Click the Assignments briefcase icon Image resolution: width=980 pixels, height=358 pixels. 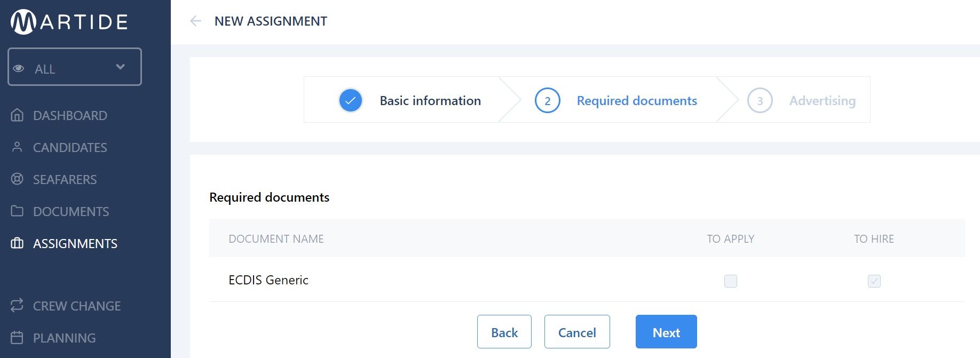(17, 243)
